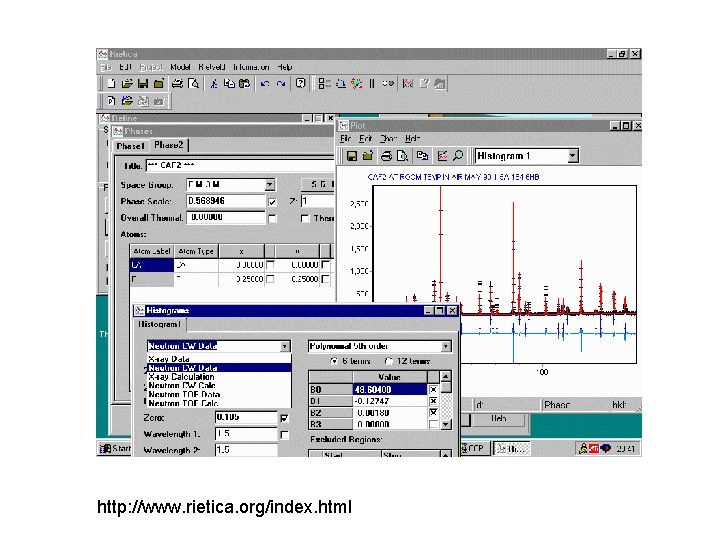Screen dimensions: 720x540
Task: Switch to the Phase2 tab
Action: (x=169, y=145)
